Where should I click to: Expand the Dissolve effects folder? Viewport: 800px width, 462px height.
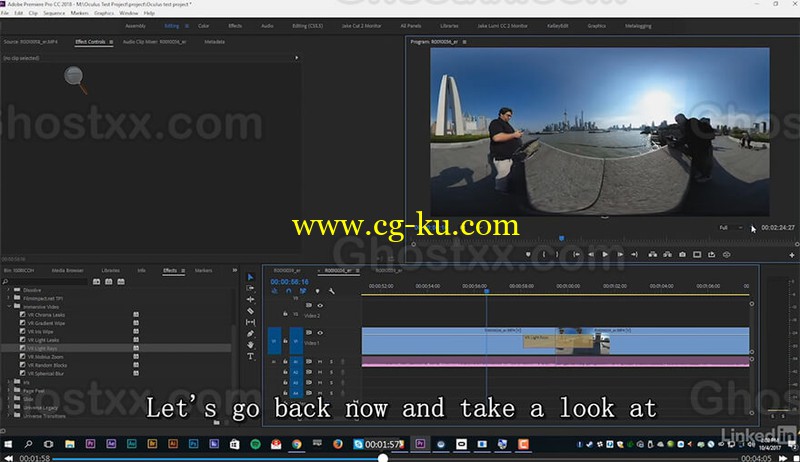click(x=9, y=290)
